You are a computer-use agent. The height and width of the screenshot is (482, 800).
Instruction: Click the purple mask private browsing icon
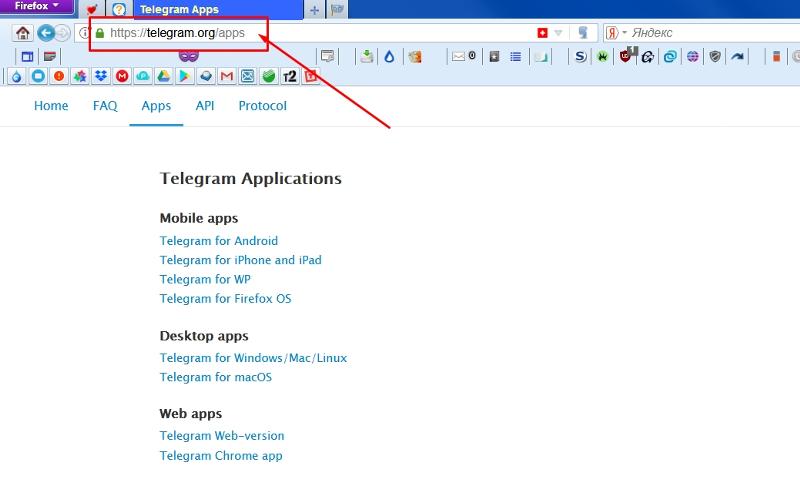tap(188, 55)
